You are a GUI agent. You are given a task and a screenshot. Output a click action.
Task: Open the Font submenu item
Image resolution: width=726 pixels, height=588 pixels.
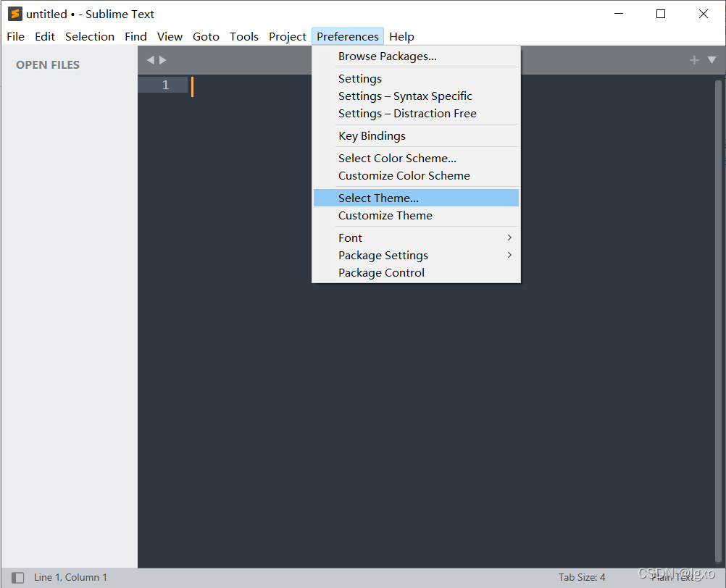(x=416, y=238)
